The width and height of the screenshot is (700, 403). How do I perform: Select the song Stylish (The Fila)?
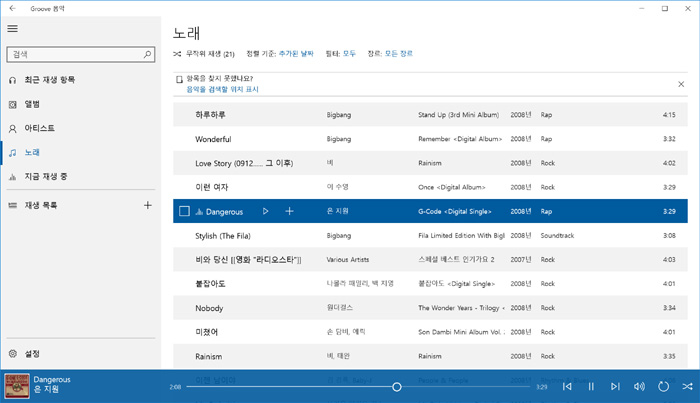point(223,236)
